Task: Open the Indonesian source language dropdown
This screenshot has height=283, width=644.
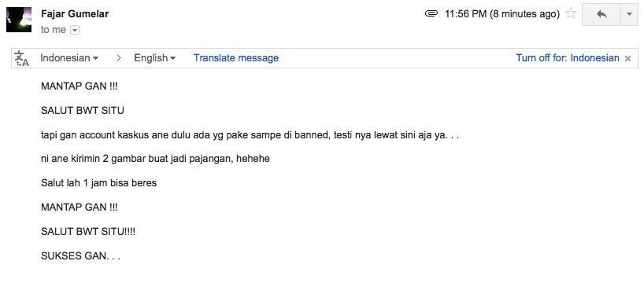Action: (x=69, y=58)
